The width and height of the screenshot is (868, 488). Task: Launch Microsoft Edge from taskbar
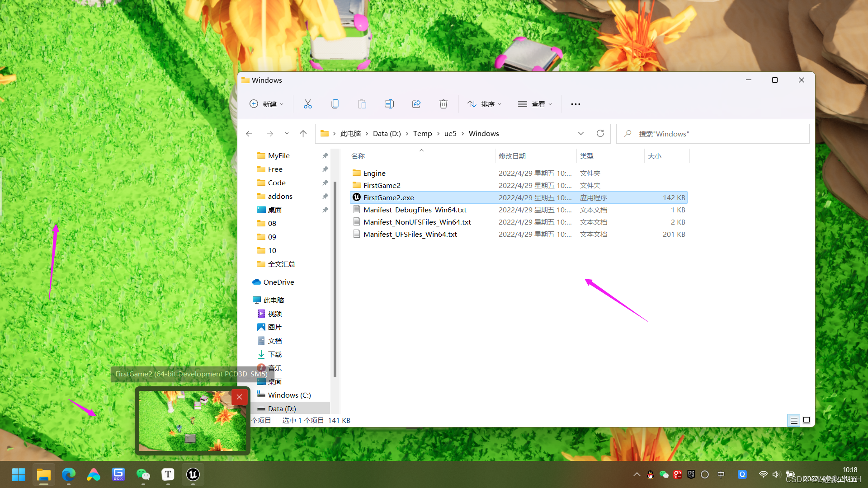coord(69,474)
